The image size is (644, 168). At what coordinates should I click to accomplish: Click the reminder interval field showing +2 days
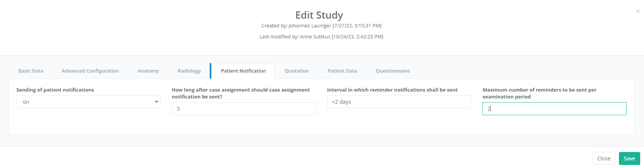point(399,102)
